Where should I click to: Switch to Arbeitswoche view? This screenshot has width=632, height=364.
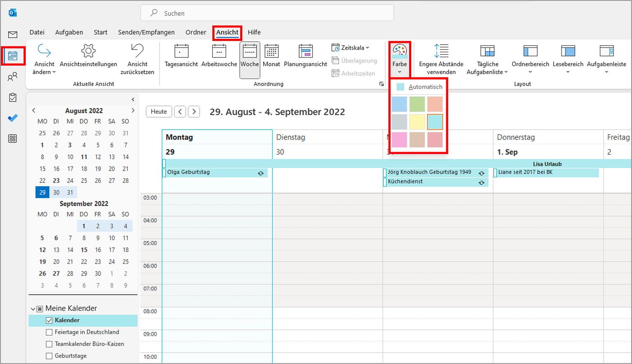pos(219,55)
